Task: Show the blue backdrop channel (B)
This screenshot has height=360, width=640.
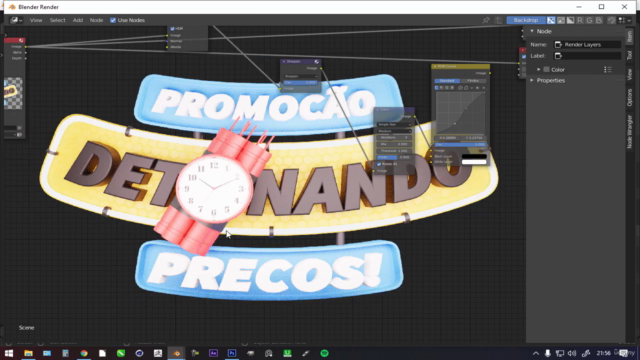Action: point(599,20)
